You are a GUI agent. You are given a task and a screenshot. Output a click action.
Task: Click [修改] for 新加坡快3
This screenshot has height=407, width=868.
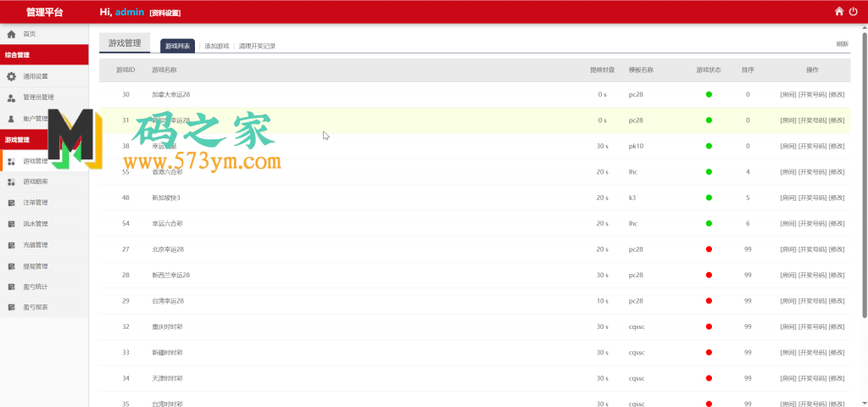point(837,198)
